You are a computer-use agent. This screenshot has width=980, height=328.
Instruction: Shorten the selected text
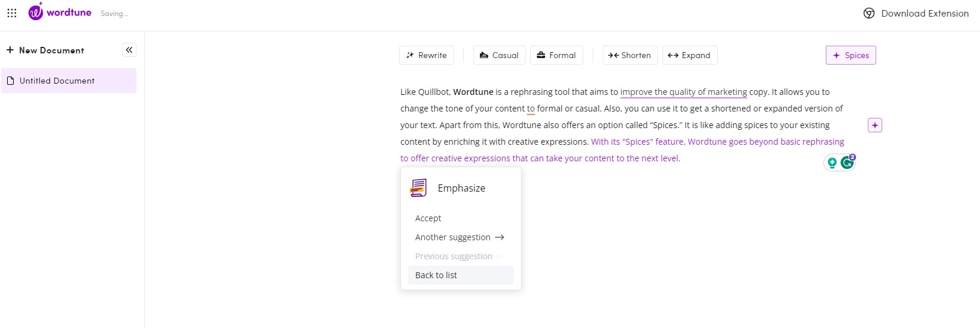(630, 55)
